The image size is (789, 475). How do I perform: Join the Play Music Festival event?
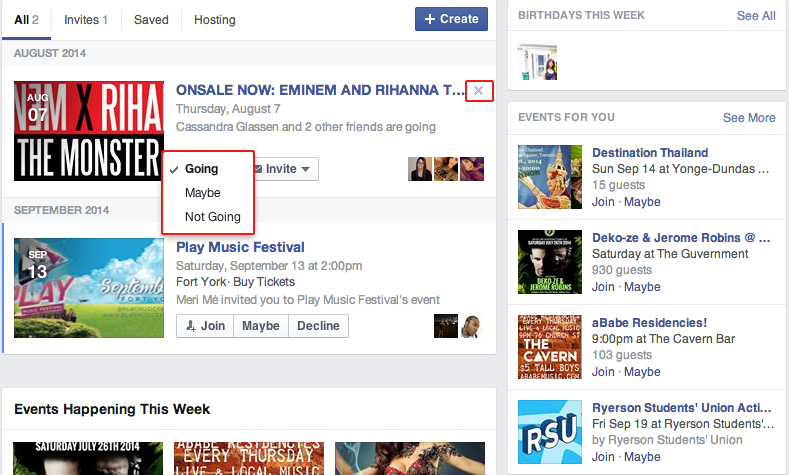[x=205, y=326]
